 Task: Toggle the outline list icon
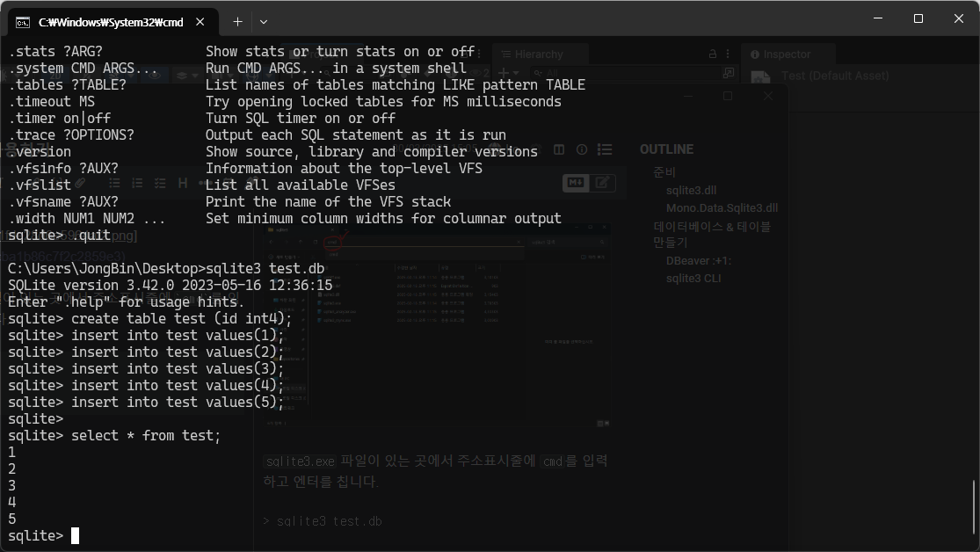tap(605, 149)
